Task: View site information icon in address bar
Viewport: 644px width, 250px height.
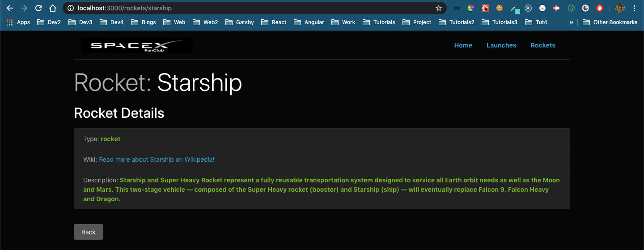Action: tap(71, 8)
